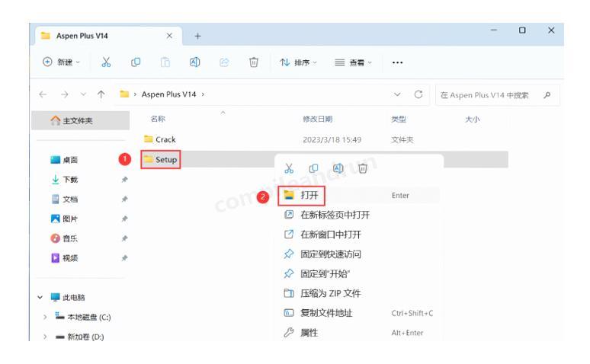Open the See more ellipsis menu
Image resolution: width=590 pixels, height=364 pixels.
pyautogui.click(x=397, y=62)
